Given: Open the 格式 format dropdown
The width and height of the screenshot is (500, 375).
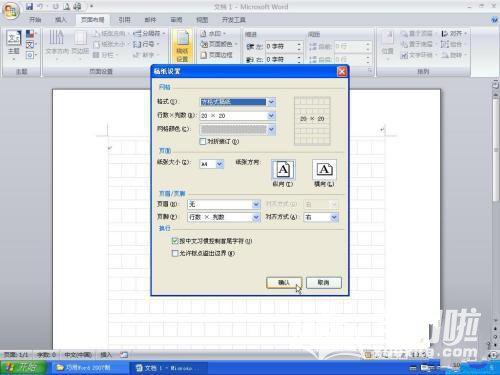Looking at the screenshot, I should click(271, 102).
